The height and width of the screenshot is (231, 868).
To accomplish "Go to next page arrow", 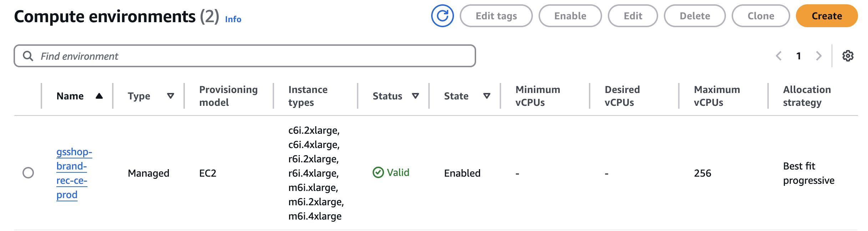I will [819, 56].
